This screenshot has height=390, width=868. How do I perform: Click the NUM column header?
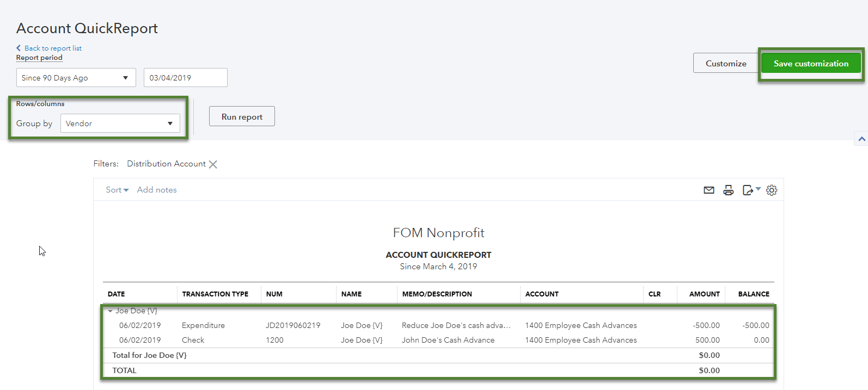pos(274,294)
